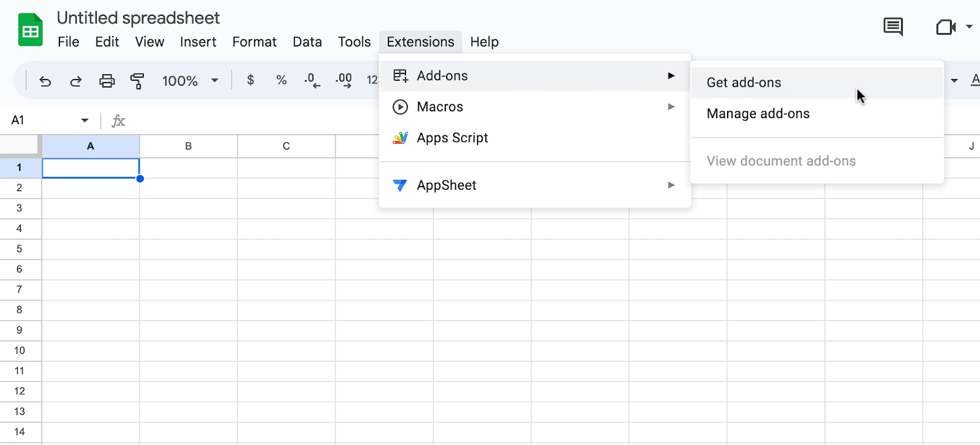Viewport: 980px width, 445px height.
Task: Click decrease decimal places icon
Action: point(312,80)
